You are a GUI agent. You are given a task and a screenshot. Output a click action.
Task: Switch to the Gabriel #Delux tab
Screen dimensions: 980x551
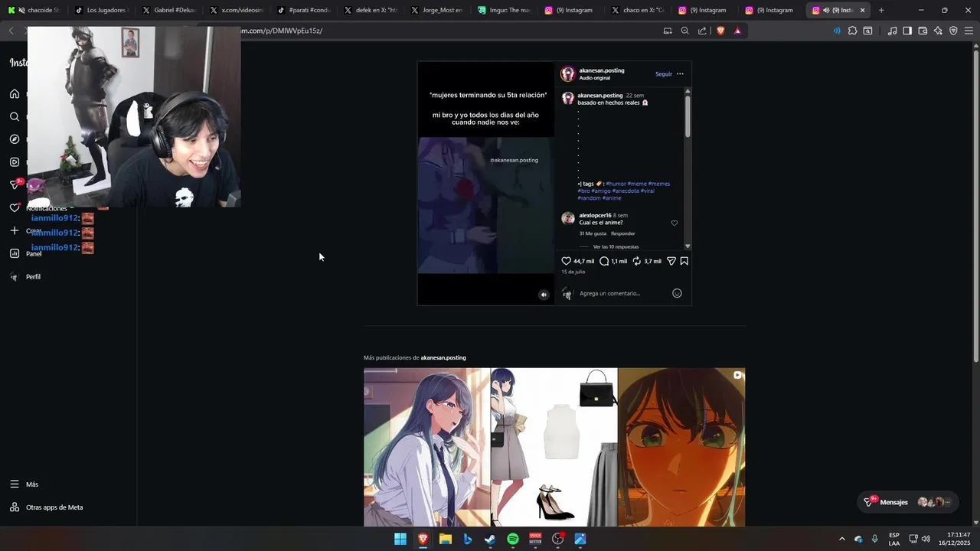tap(168, 10)
